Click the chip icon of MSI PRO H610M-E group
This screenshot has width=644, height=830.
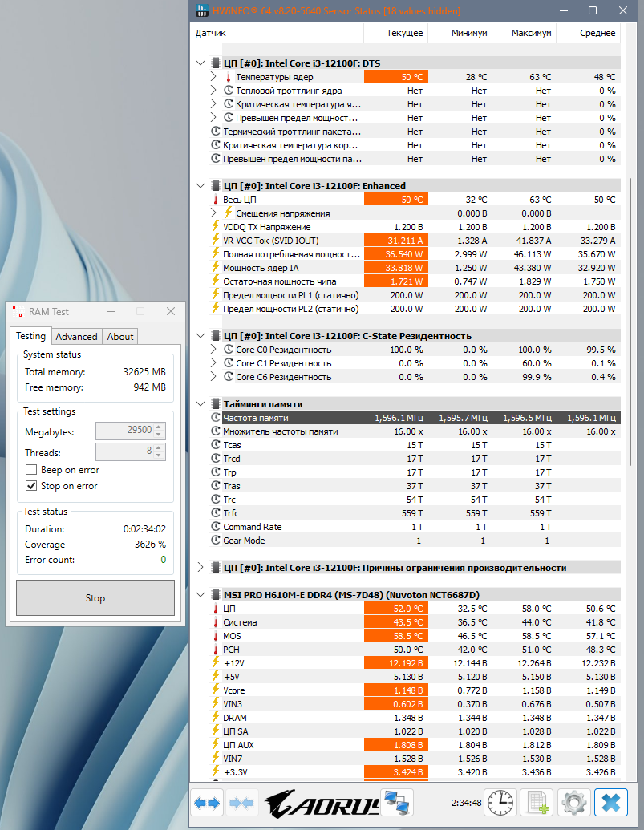[216, 594]
